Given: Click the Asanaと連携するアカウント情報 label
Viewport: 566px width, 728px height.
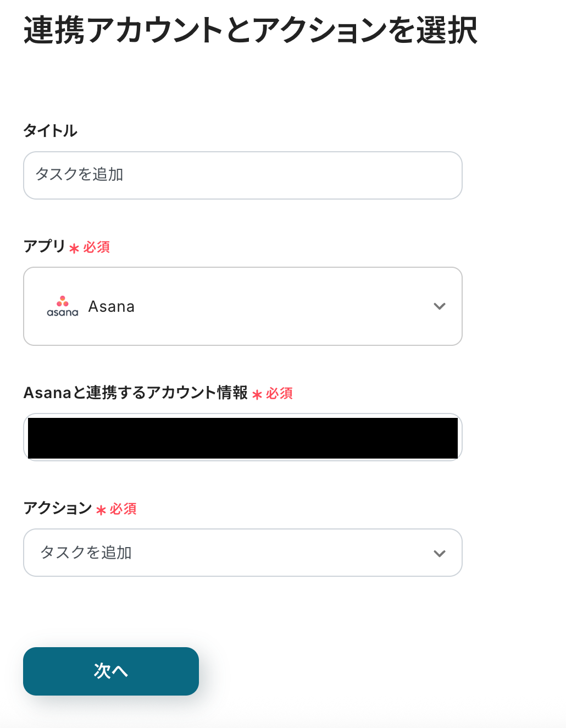Looking at the screenshot, I should 136,393.
